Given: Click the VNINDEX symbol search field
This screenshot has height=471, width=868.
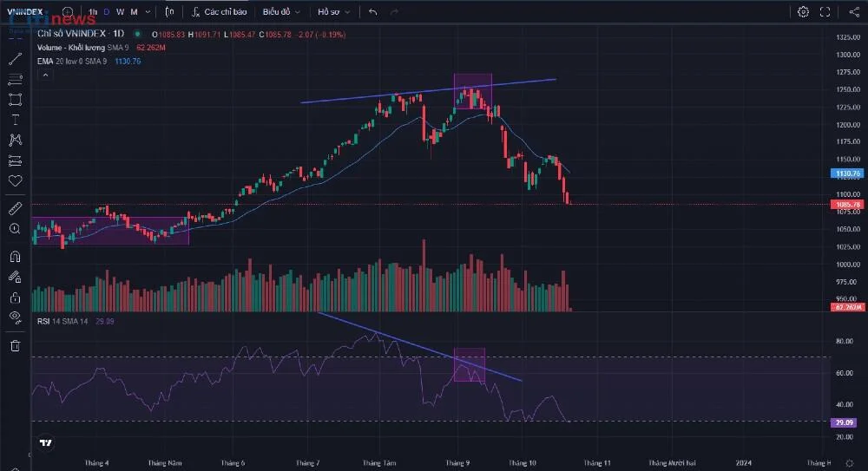Looking at the screenshot, I should [25, 11].
